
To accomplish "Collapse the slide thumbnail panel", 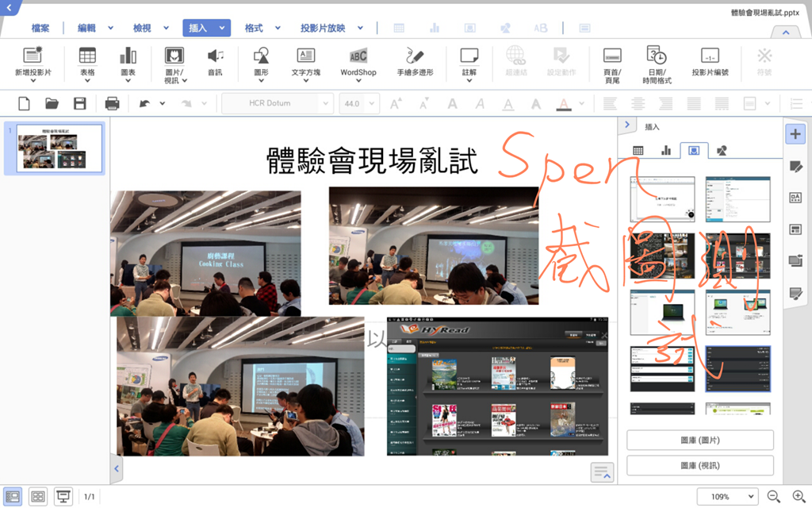I will 117,468.
